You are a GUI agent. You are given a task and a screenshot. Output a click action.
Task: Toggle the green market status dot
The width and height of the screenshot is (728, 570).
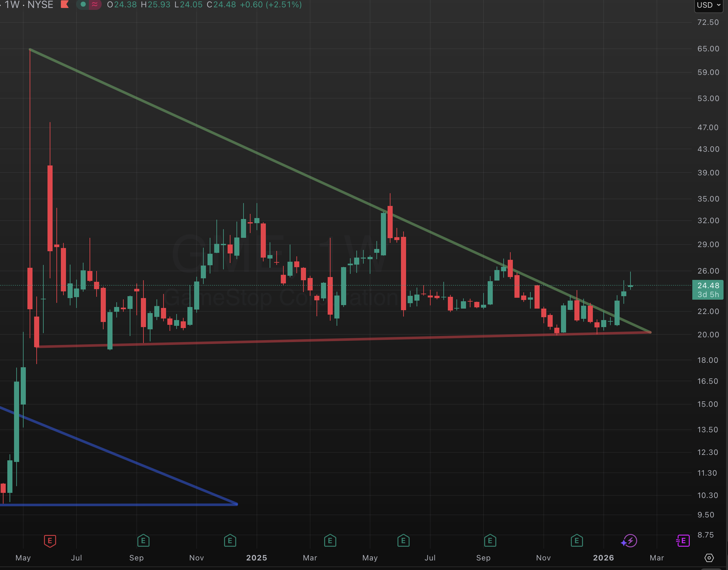(83, 4)
